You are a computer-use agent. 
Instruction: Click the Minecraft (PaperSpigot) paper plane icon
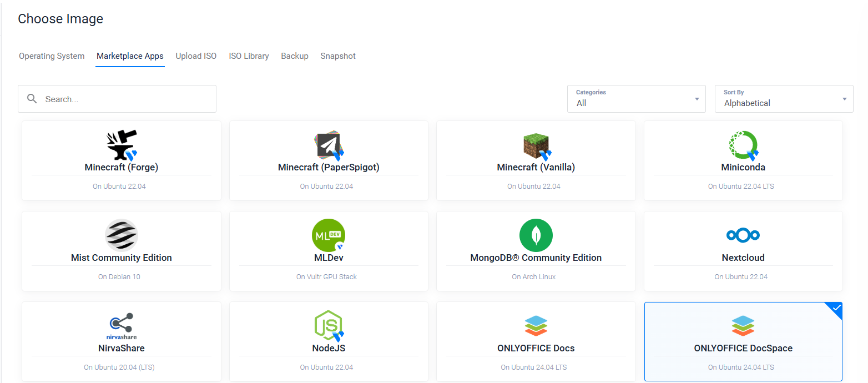[329, 145]
